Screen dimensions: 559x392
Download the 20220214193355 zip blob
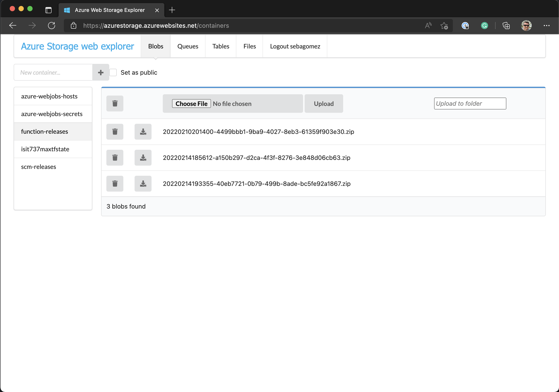tap(143, 184)
